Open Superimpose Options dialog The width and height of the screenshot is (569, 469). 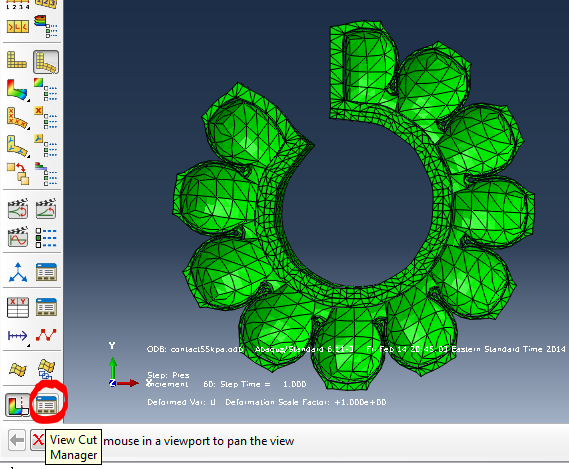pyautogui.click(x=46, y=174)
